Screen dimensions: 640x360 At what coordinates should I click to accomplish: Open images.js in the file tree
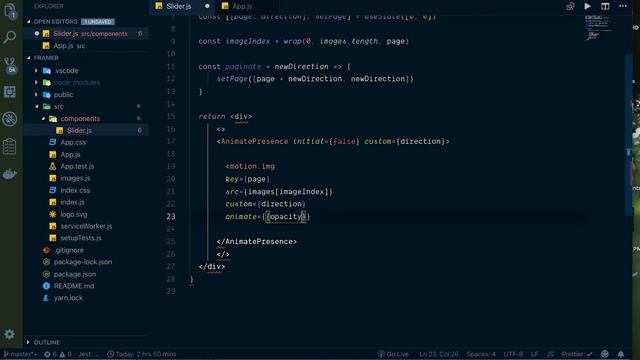point(75,178)
